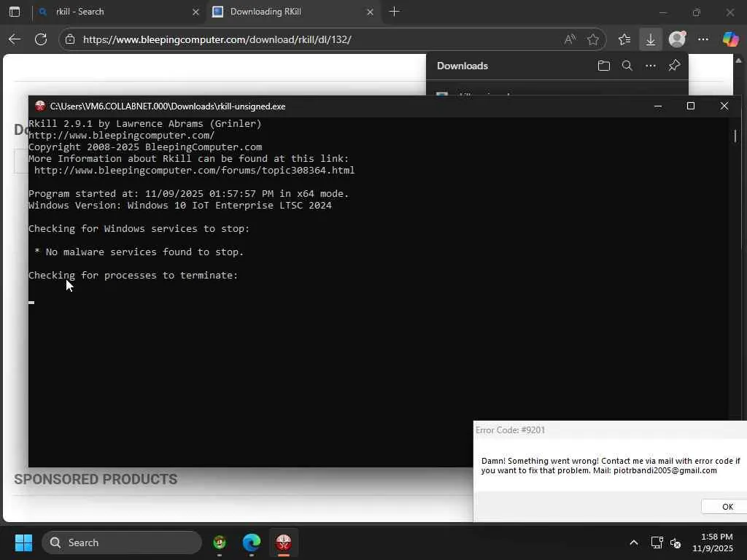Close the 'rkill - Search' tab
This screenshot has height=560, width=747.
coord(196,12)
